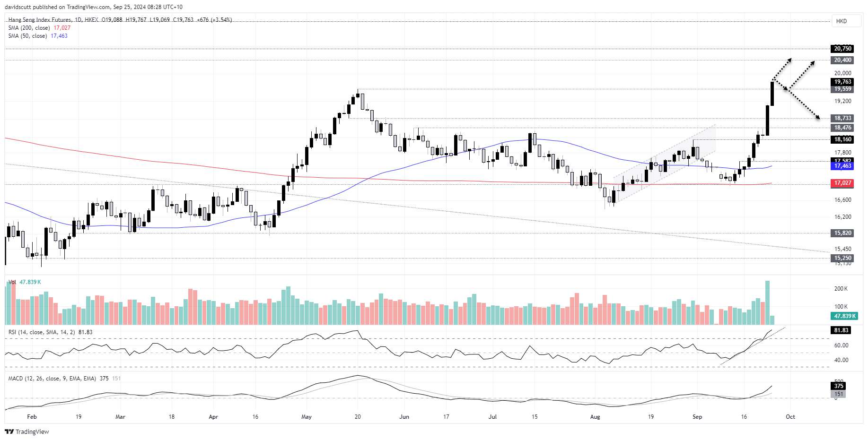The width and height of the screenshot is (868, 440).
Task: Click the 16,200 price axis value
Action: point(842,217)
